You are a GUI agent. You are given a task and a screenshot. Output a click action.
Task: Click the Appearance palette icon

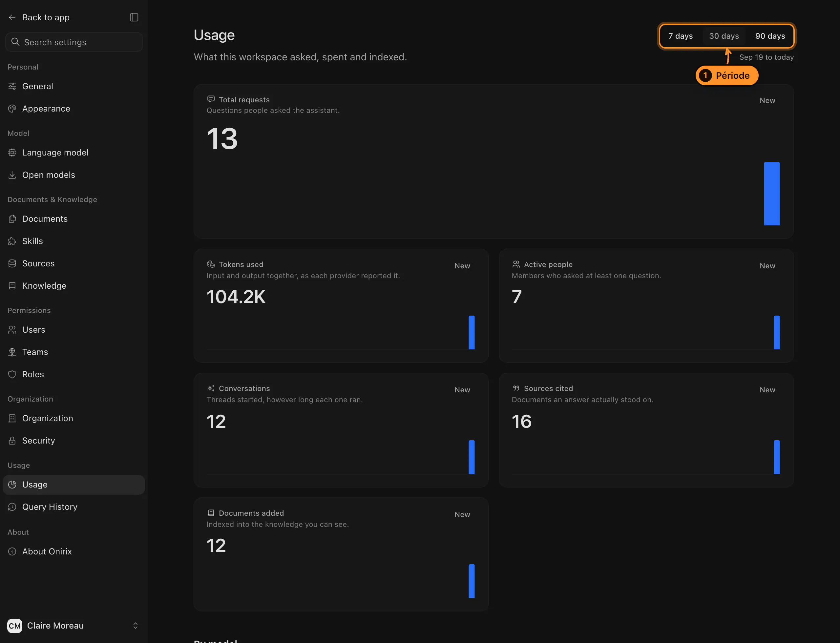click(12, 109)
